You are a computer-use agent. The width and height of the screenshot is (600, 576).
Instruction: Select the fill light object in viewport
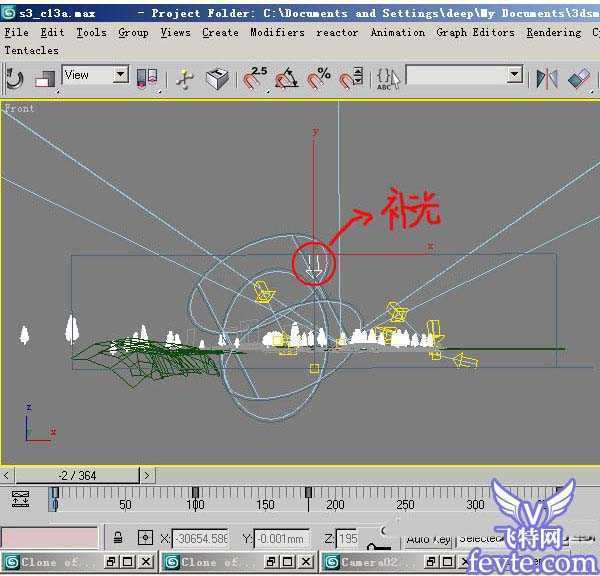click(315, 266)
